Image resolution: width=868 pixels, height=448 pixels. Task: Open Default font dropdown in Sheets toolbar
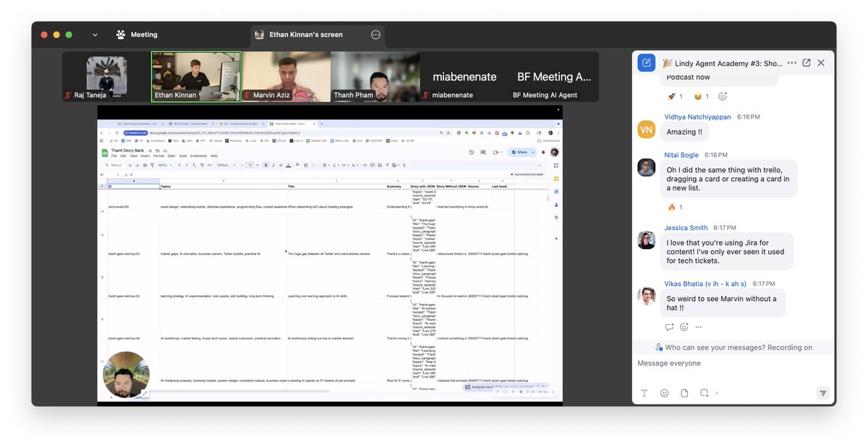226,165
